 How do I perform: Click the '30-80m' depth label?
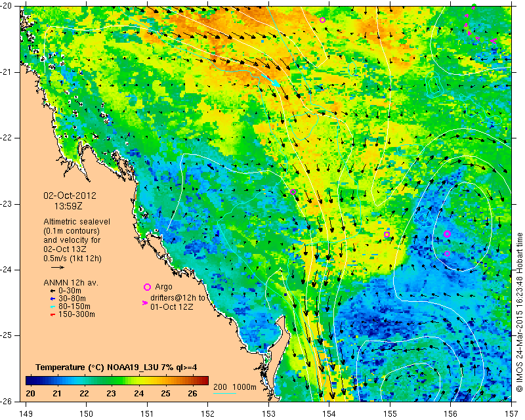click(72, 299)
